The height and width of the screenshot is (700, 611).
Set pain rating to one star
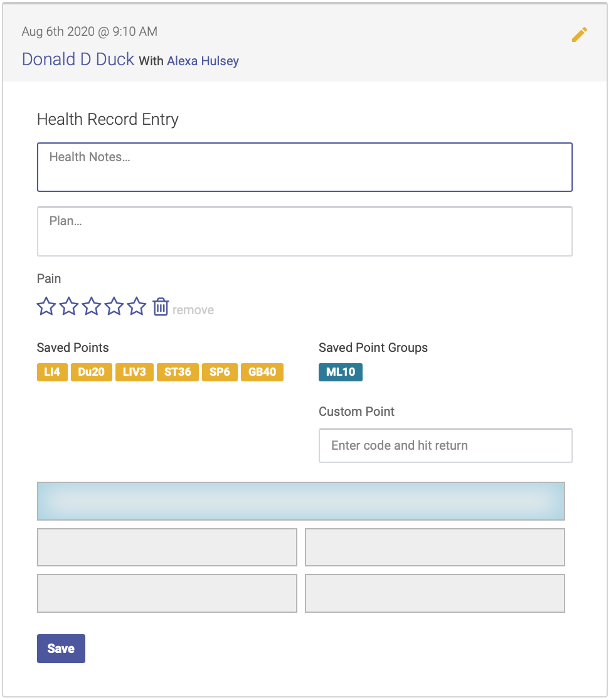point(46,306)
